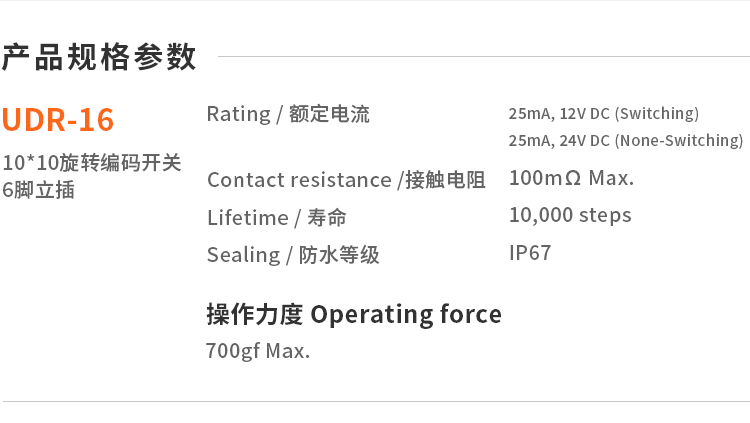Click the 产品规格参数 section heading

click(99, 57)
